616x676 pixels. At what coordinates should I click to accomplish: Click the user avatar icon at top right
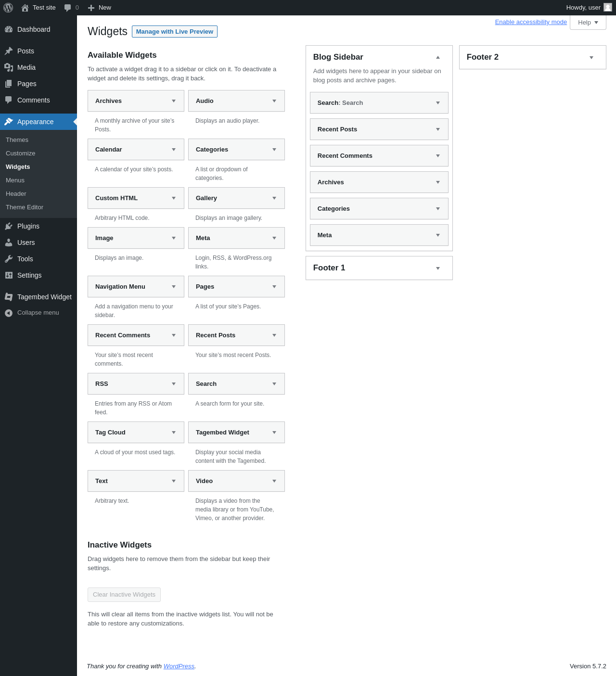point(608,7)
